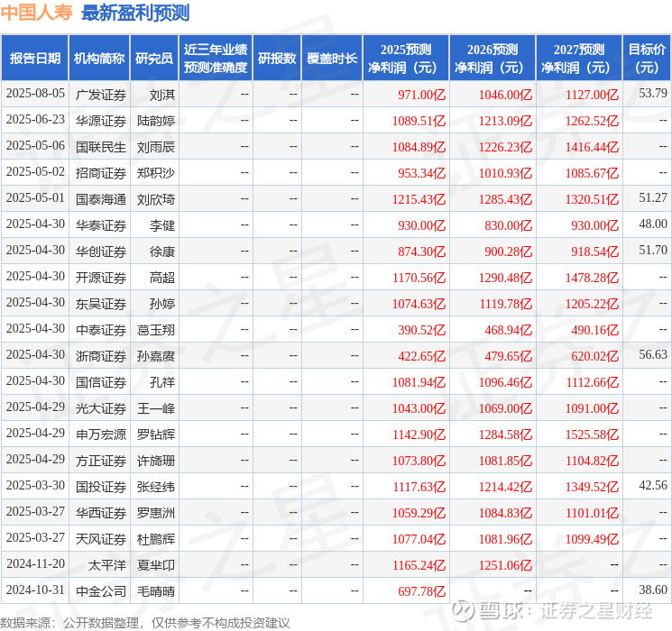Click analyst name 刘淇
Viewport: 672px width, 631px height.
162,95
